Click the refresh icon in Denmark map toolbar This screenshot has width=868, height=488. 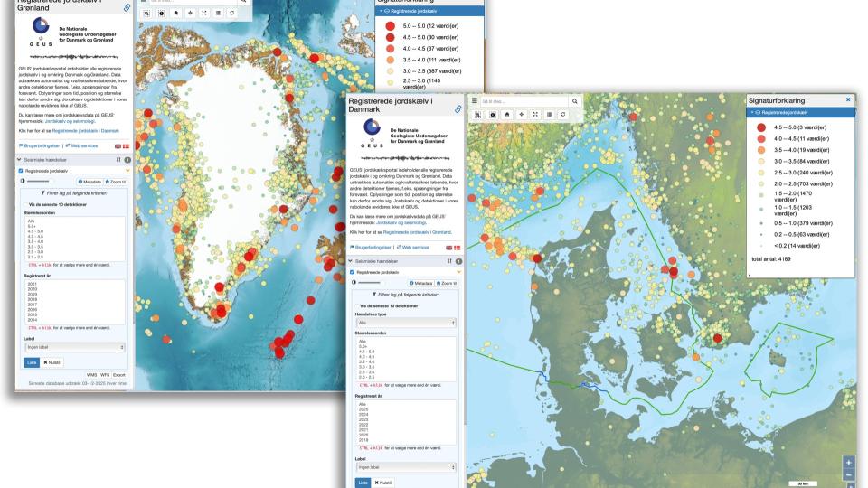click(561, 115)
